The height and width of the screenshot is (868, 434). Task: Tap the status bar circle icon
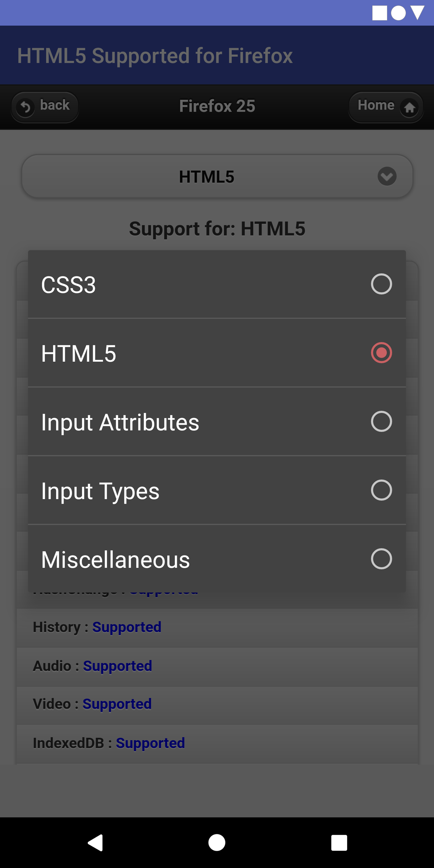point(398,13)
